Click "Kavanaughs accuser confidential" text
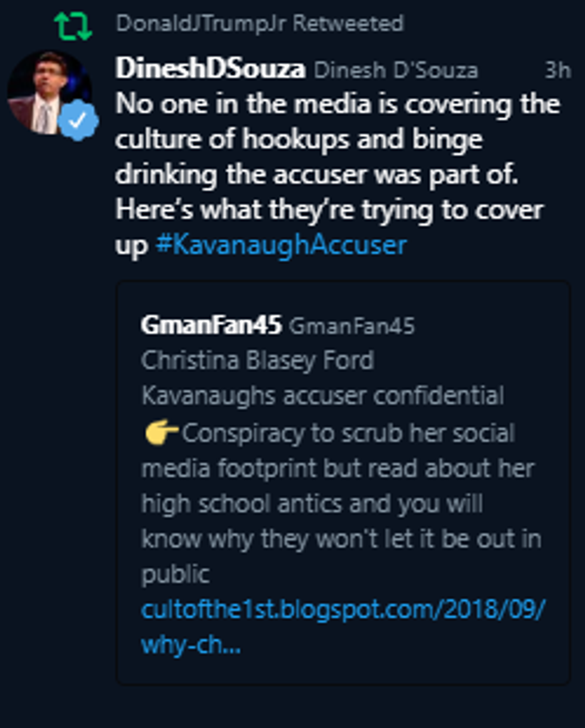585x728 pixels. tap(322, 396)
